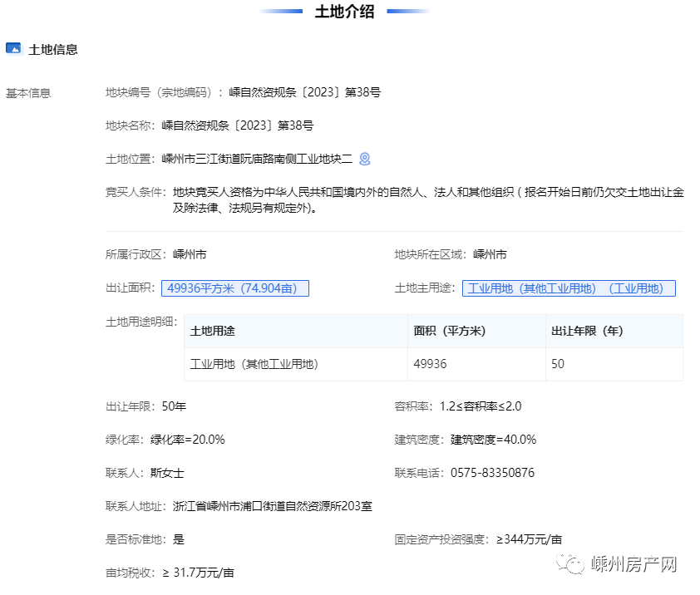Click the blue land information section icon

coord(13,49)
